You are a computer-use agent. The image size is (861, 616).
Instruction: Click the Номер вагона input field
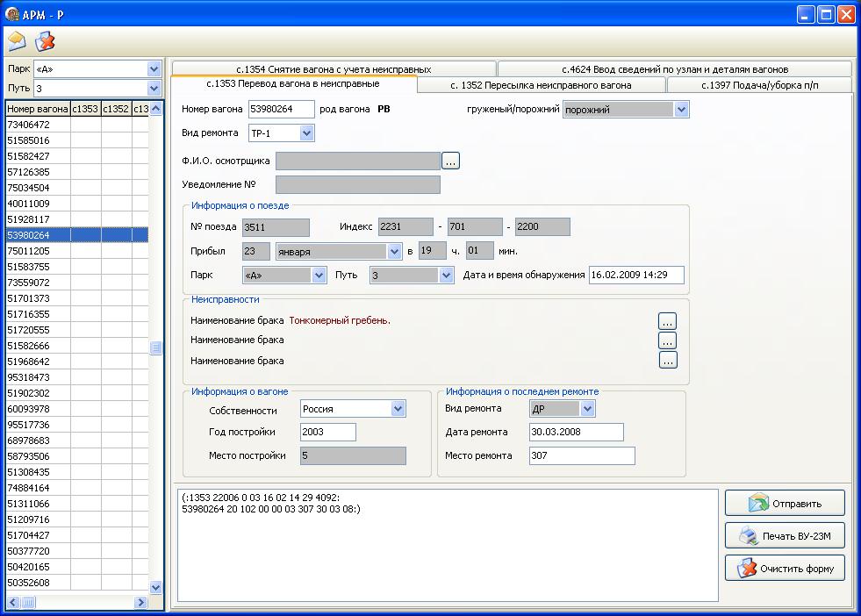tap(281, 110)
